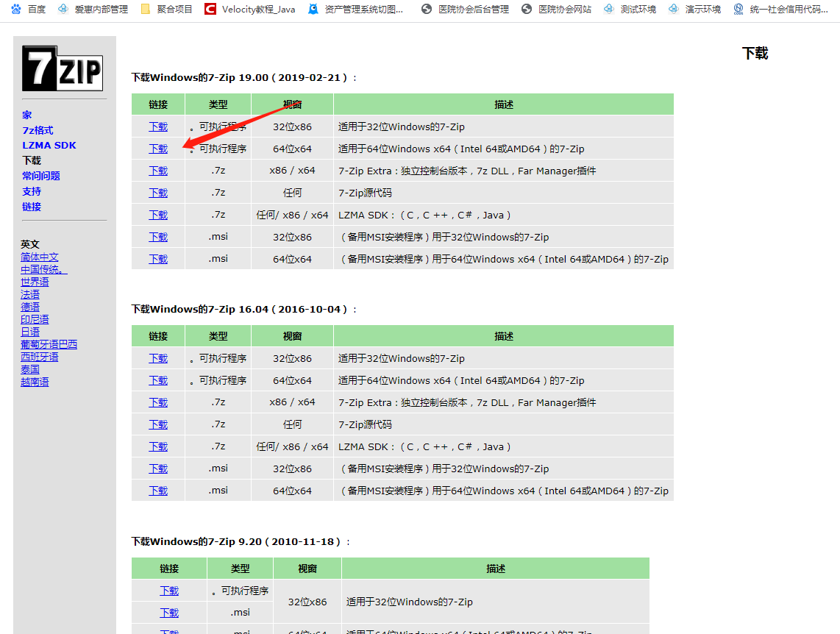Open the 百度 bookmark
This screenshot has height=634, width=840.
(29, 9)
